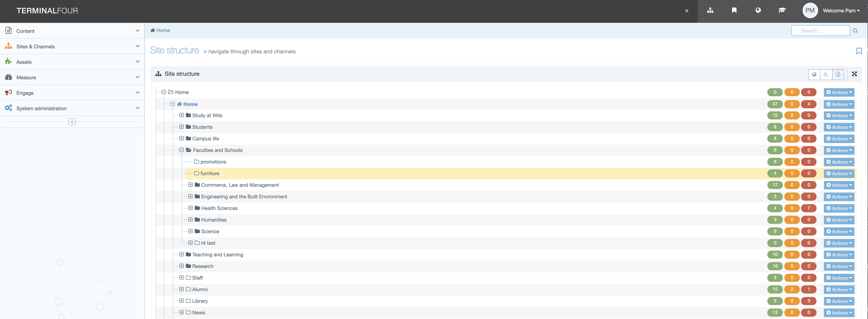Open System administration menu
The image size is (868, 319).
pyautogui.click(x=72, y=108)
